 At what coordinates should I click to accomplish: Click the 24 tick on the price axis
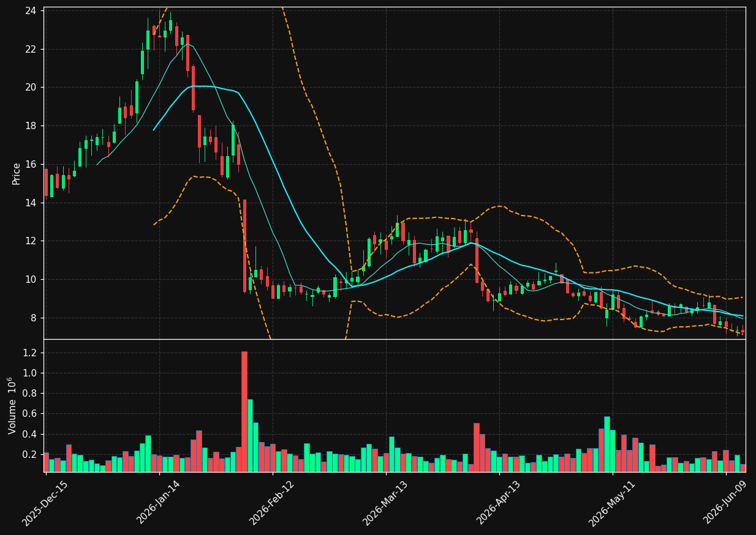(31, 10)
